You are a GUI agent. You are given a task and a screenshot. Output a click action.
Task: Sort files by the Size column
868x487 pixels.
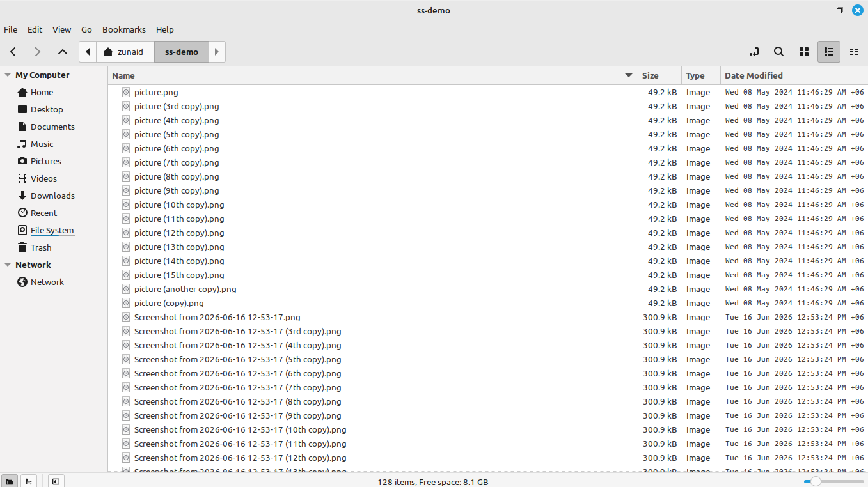pos(659,75)
